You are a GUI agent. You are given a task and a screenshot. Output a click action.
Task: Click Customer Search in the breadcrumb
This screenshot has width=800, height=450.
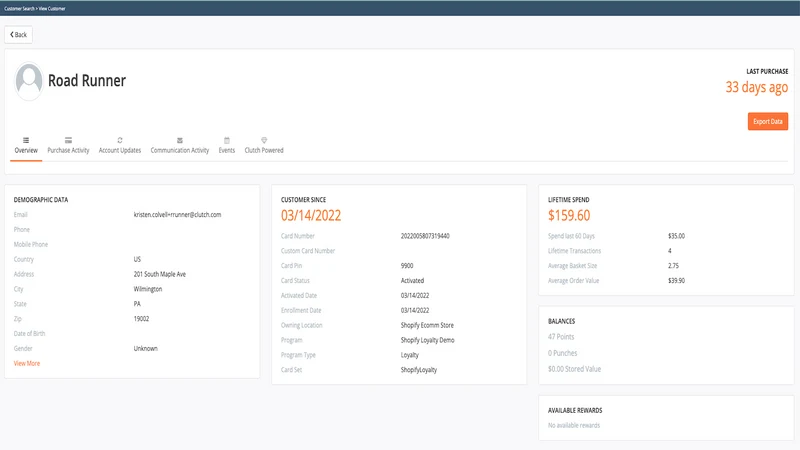pos(19,8)
